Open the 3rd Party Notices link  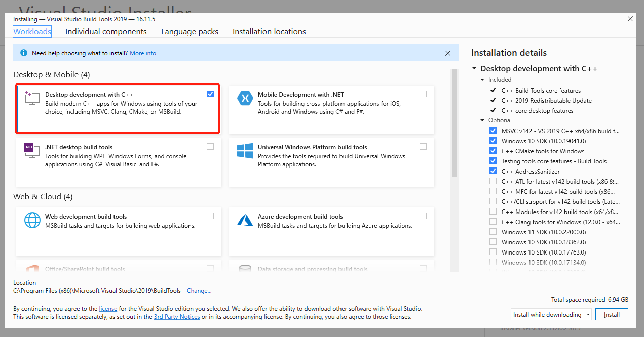177,317
